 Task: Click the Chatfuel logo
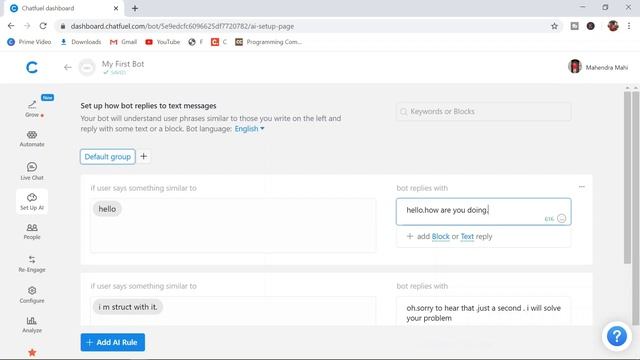click(x=32, y=67)
